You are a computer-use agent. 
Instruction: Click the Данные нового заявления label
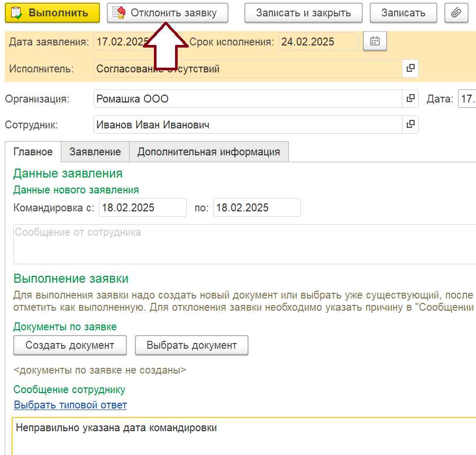pyautogui.click(x=76, y=190)
